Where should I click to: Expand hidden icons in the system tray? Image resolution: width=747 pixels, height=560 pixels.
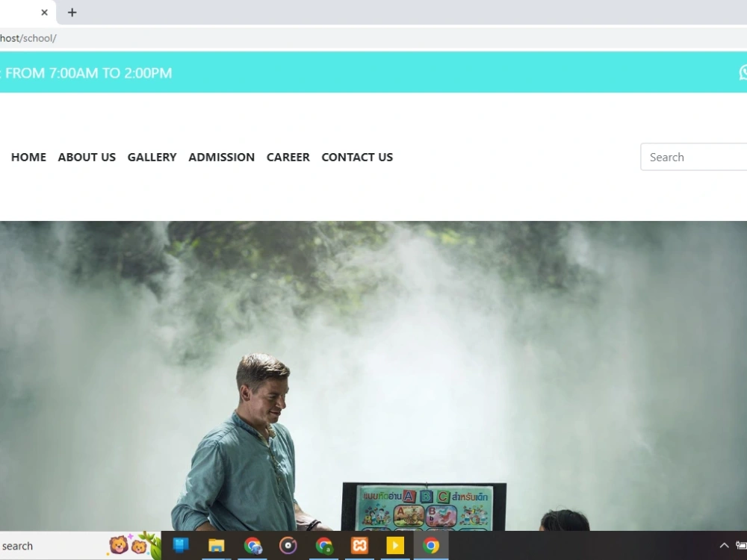pos(724,546)
